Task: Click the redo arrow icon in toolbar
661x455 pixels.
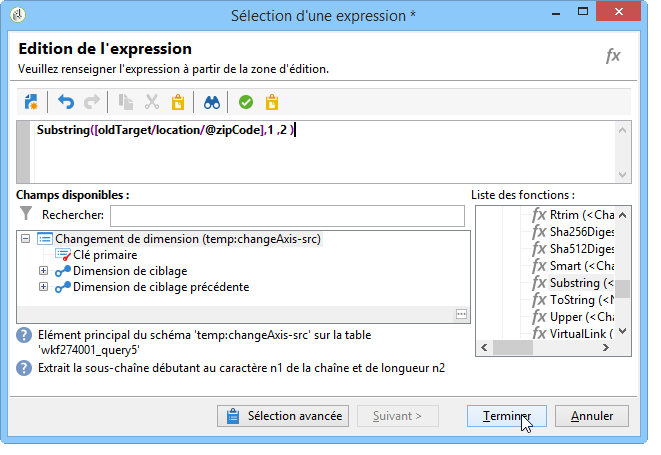Action: 91,102
